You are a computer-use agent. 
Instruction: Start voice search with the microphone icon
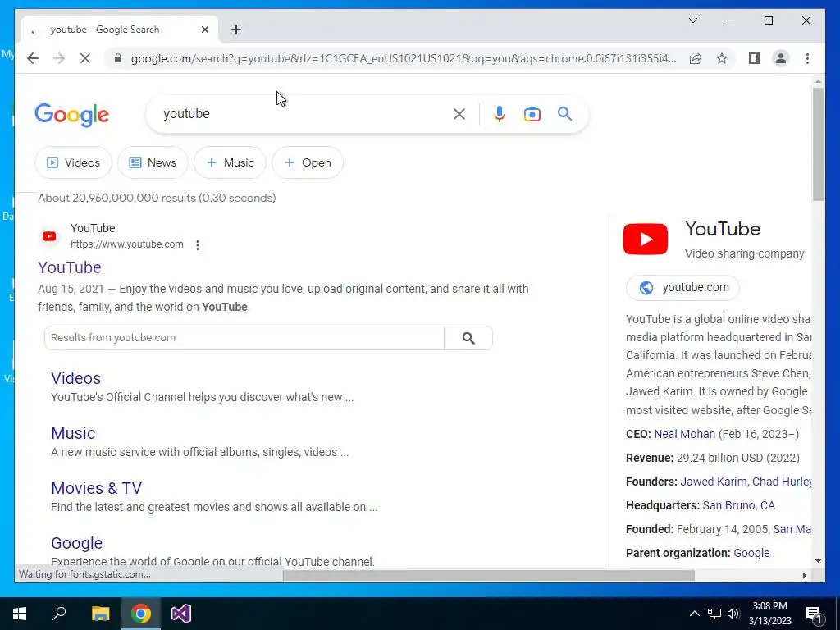click(500, 113)
